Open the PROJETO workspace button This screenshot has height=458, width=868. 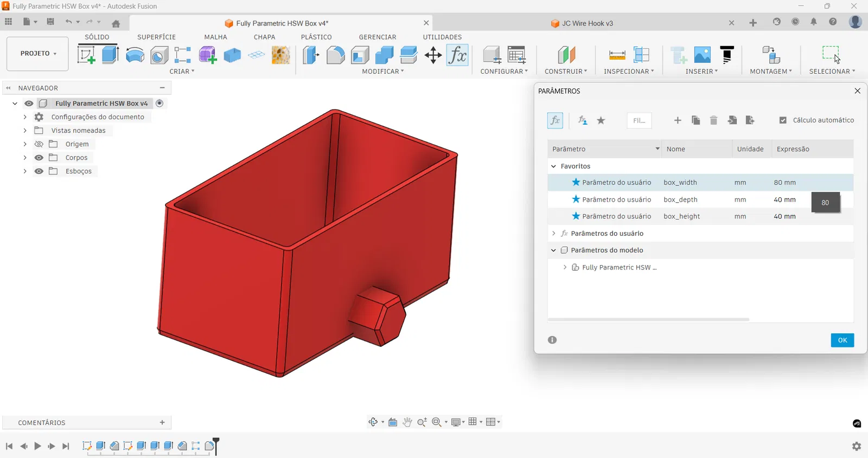[37, 54]
